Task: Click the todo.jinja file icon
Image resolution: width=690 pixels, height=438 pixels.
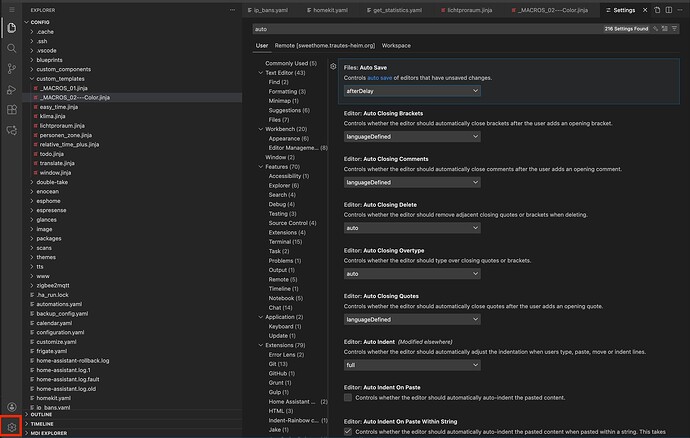Action: point(36,154)
